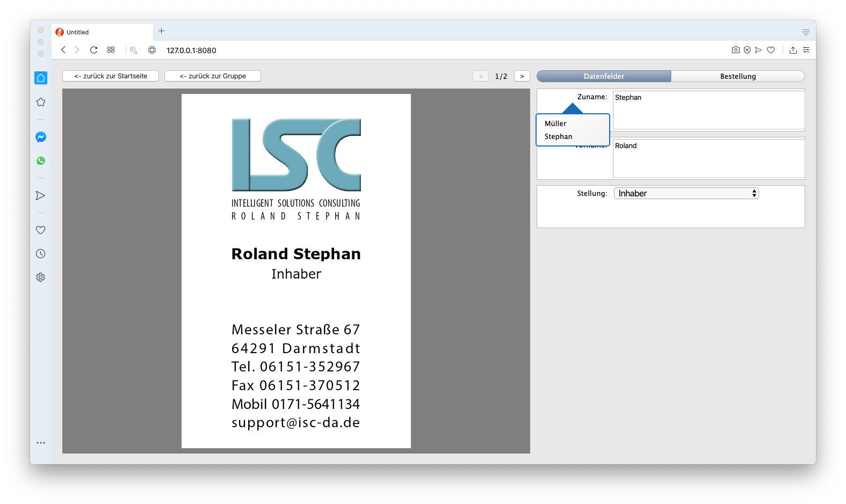Open the Opera home sidebar icon
The width and height of the screenshot is (846, 504).
pyautogui.click(x=41, y=78)
